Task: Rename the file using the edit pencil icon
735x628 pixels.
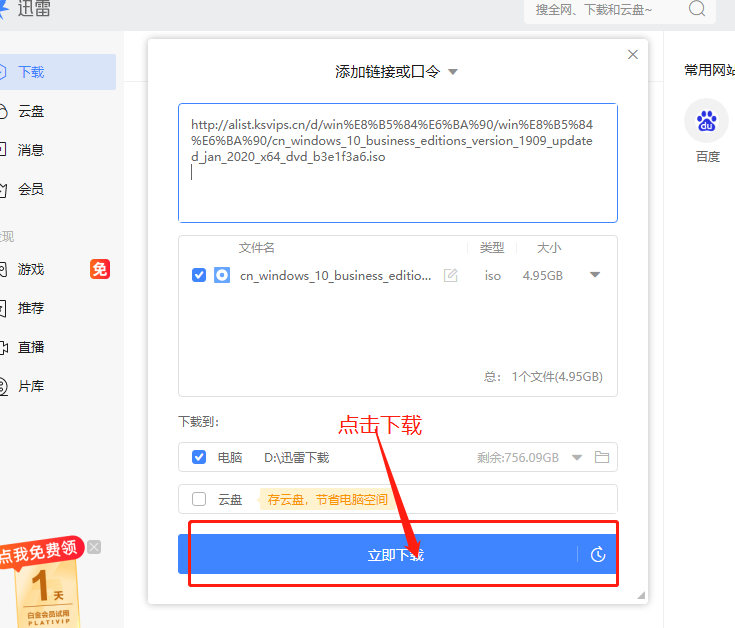Action: pos(450,275)
